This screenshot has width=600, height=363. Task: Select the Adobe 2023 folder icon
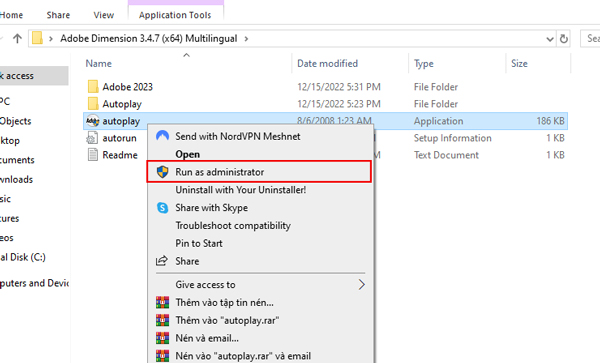pyautogui.click(x=93, y=87)
